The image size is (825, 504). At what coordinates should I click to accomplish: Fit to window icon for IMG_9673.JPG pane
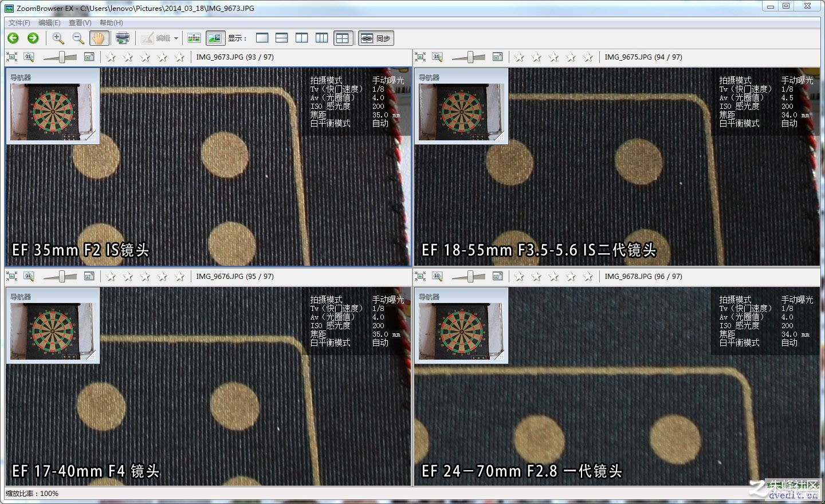coord(11,57)
